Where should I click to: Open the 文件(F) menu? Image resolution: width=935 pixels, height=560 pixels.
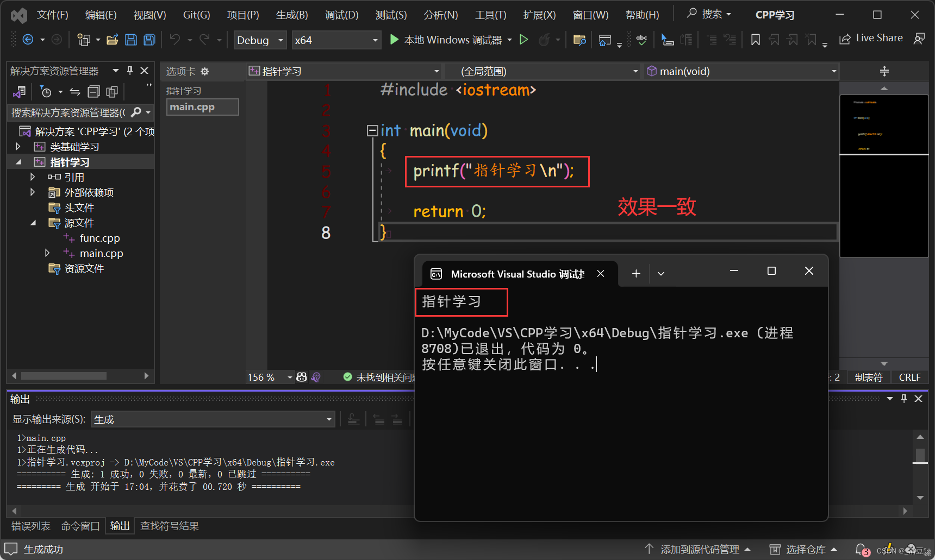tap(52, 15)
